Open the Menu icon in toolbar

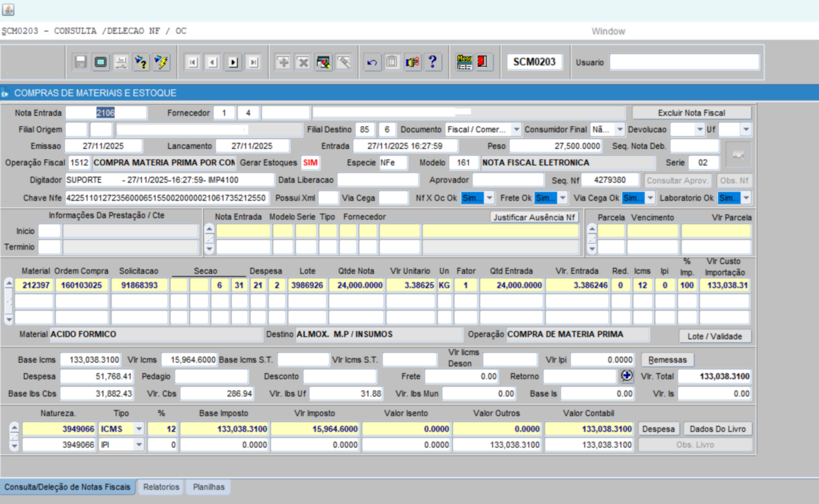[x=464, y=62]
